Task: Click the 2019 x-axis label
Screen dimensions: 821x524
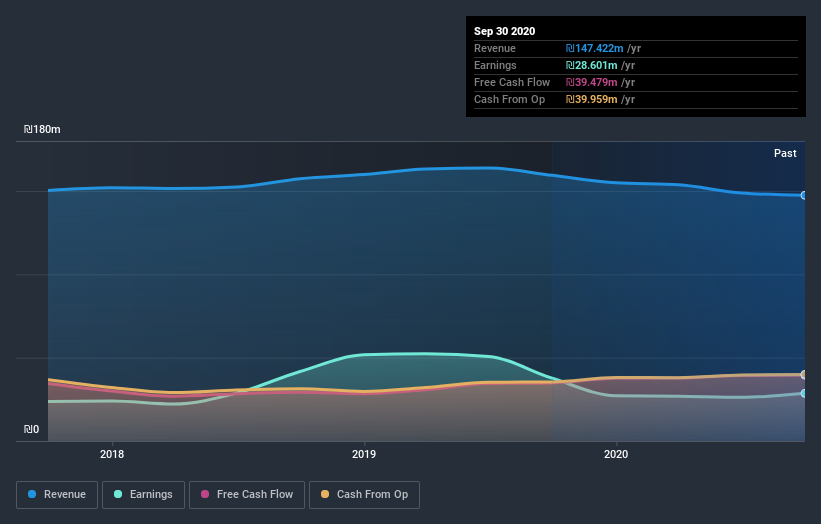Action: [364, 454]
